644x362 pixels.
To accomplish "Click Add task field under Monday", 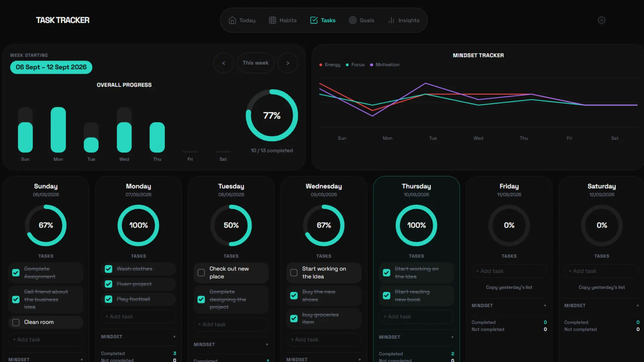I will 138,316.
